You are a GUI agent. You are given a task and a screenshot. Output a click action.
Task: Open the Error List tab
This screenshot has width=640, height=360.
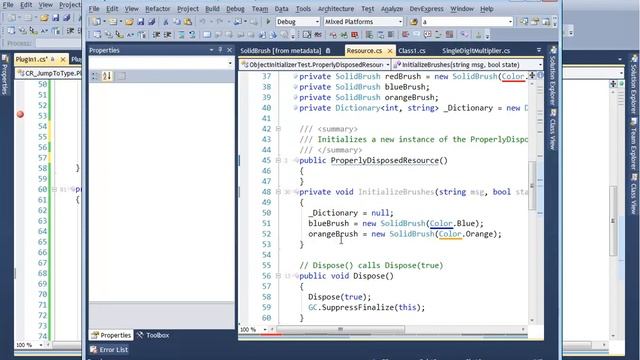tap(109, 350)
